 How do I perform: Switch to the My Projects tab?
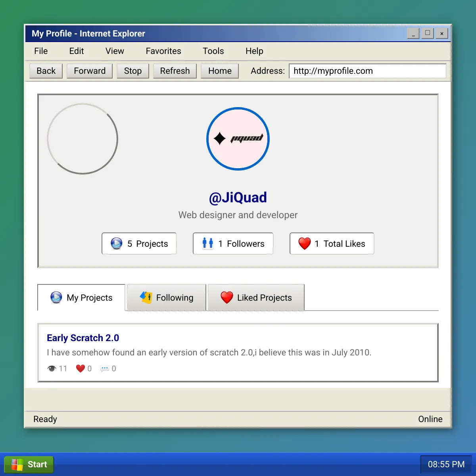(x=81, y=297)
